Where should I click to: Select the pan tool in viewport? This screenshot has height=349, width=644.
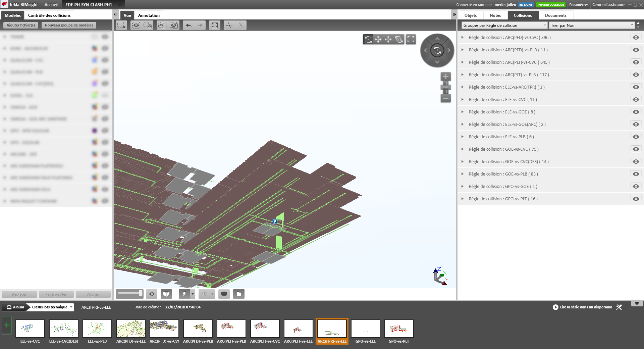pos(378,40)
